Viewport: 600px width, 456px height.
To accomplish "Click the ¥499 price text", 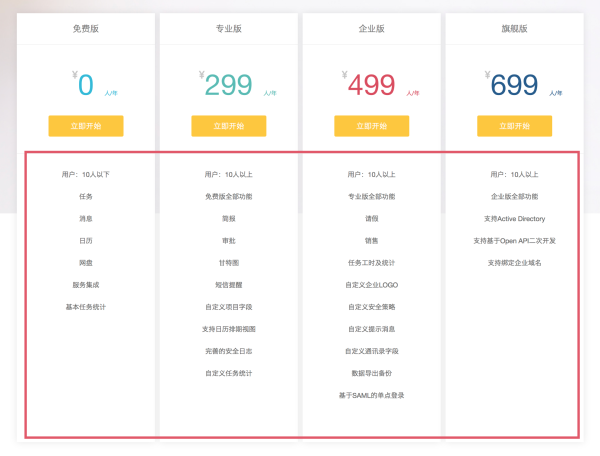I will 368,84.
